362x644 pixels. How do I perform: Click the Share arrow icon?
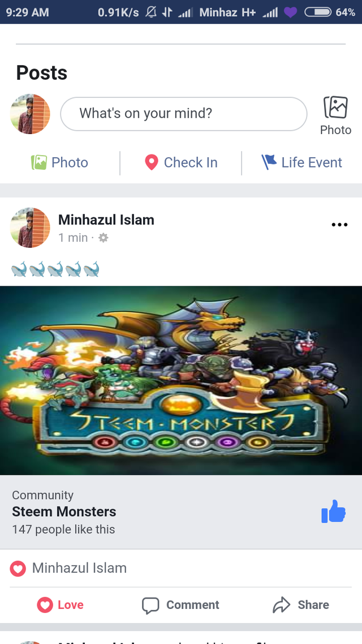click(281, 606)
